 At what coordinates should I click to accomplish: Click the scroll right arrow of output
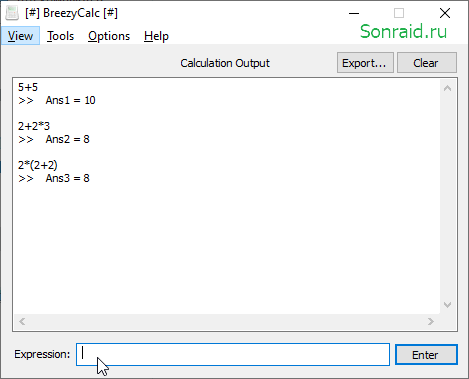(x=431, y=321)
